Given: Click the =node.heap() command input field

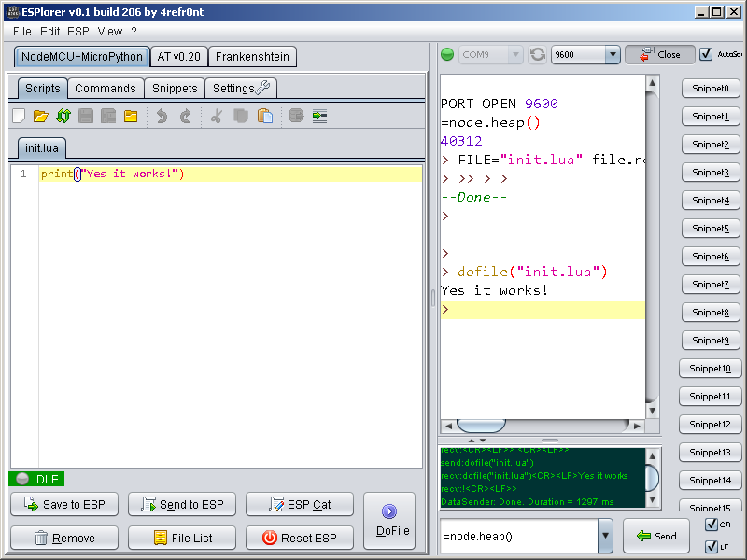Looking at the screenshot, I should (x=518, y=537).
